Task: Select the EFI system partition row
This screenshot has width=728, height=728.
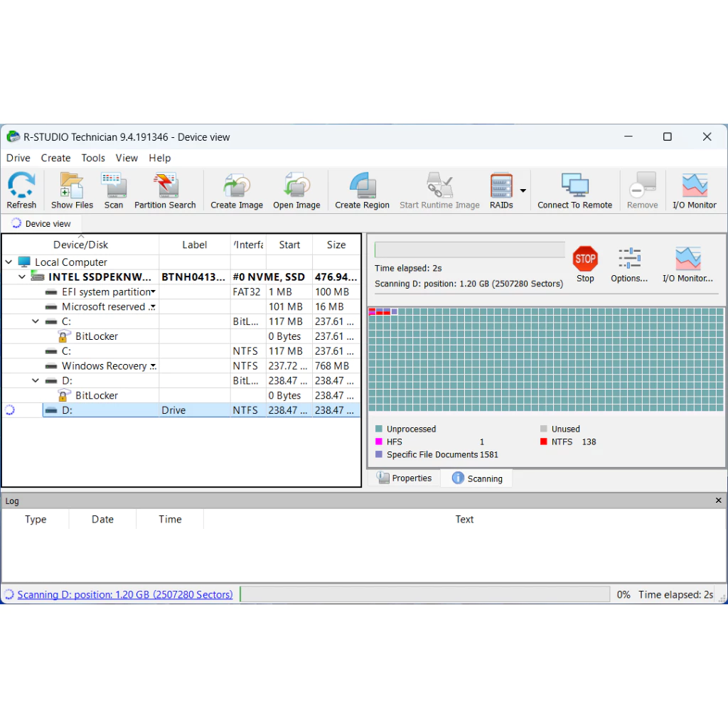Action: click(x=181, y=291)
